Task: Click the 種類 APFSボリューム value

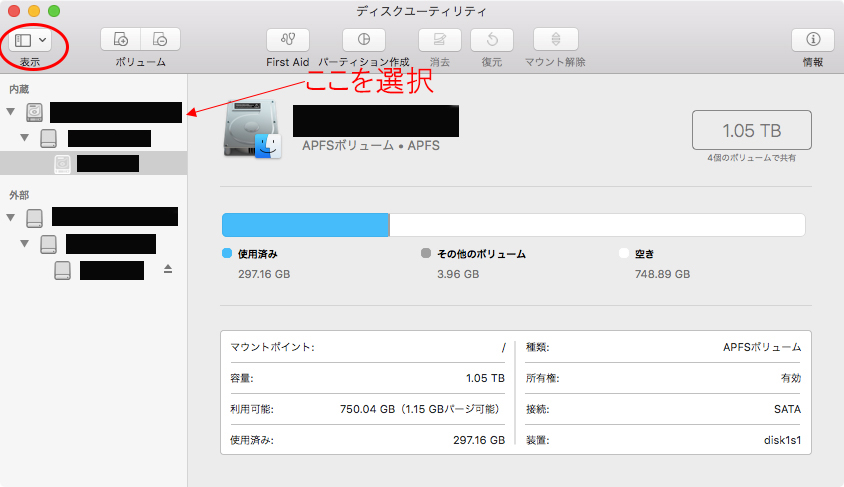Action: 762,347
